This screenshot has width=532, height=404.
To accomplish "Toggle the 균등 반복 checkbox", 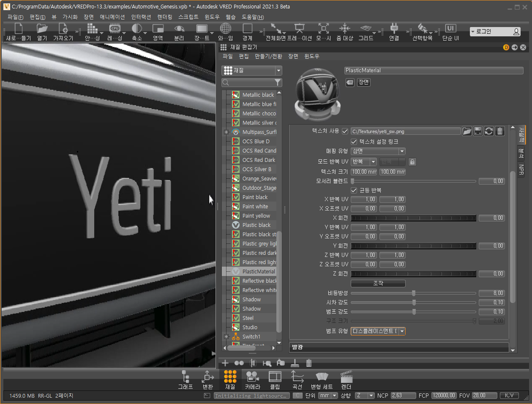I will [354, 190].
